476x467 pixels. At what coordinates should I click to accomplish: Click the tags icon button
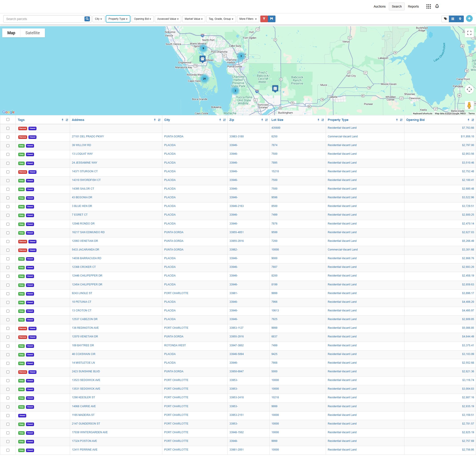(x=445, y=19)
